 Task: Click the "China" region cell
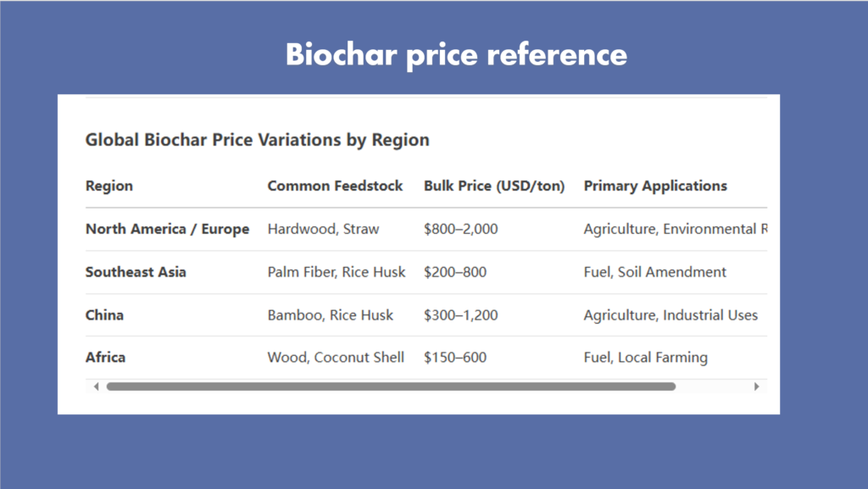(104, 314)
